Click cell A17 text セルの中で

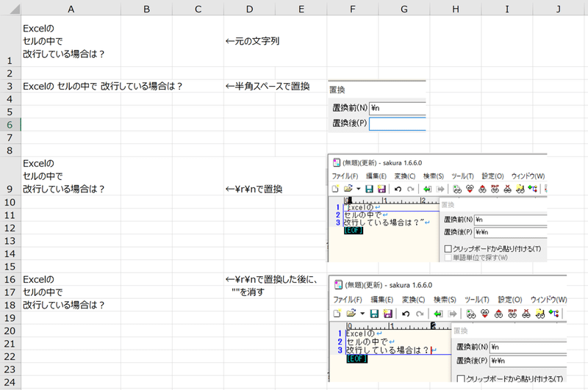pos(43,292)
